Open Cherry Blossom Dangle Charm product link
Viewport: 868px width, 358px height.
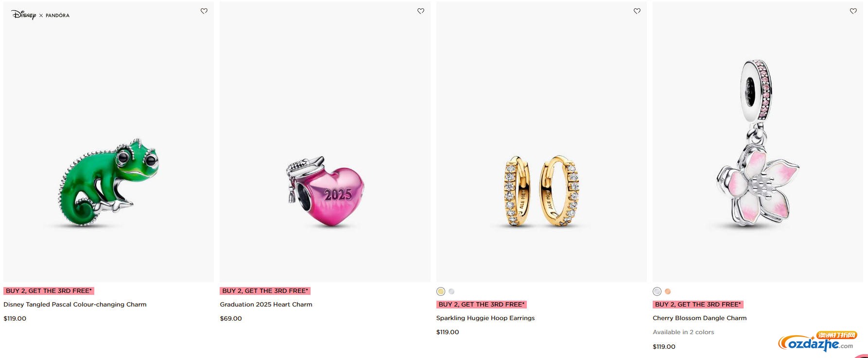point(699,318)
